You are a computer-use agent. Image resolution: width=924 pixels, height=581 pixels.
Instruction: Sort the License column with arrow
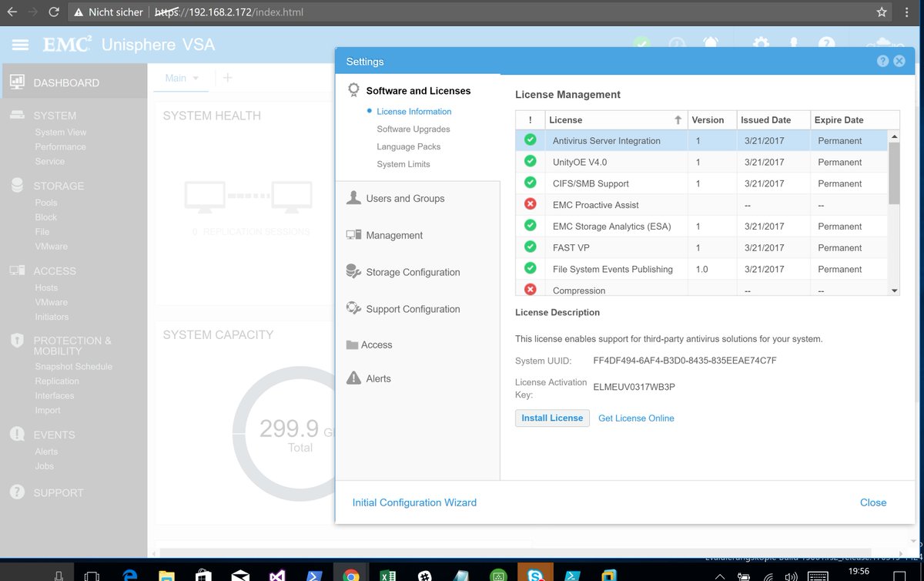coord(678,119)
